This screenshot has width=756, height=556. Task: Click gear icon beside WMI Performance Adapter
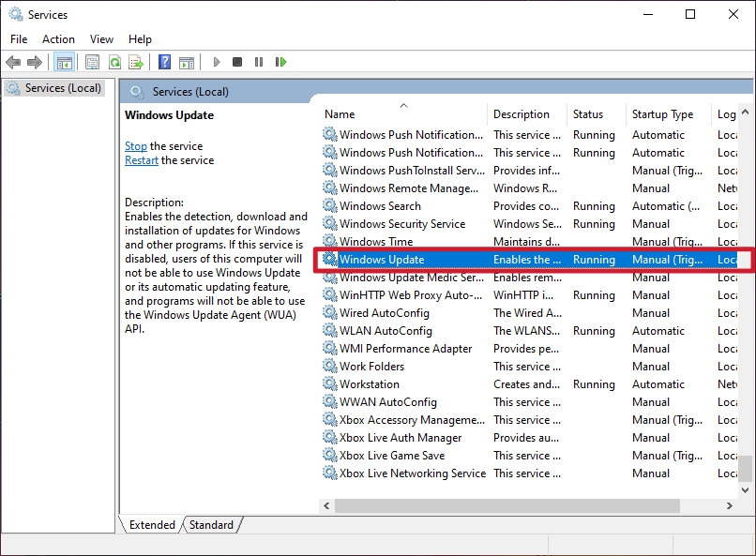(x=329, y=349)
